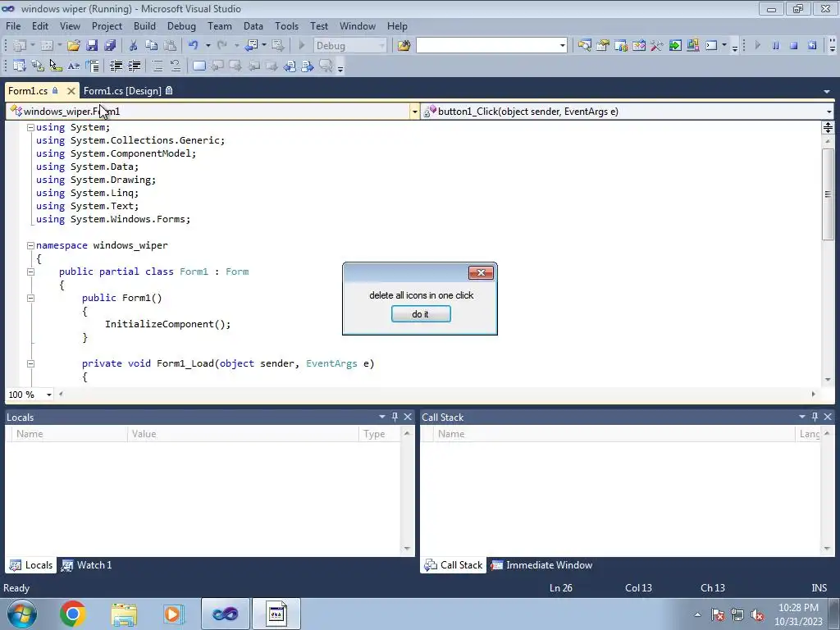Screen dimensions: 840x630
Task: Open the Start Page icon with green arrow
Action: (675, 46)
